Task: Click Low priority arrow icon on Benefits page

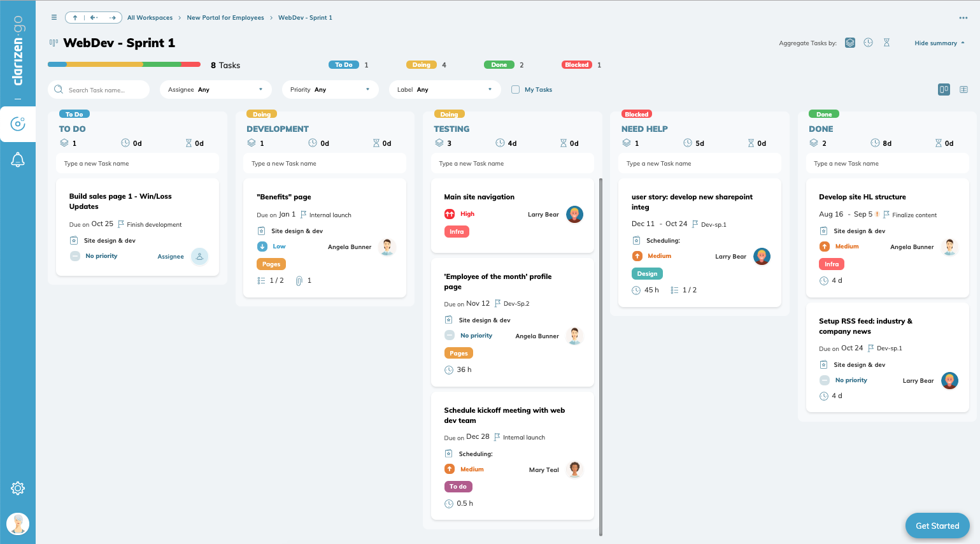Action: (x=262, y=247)
